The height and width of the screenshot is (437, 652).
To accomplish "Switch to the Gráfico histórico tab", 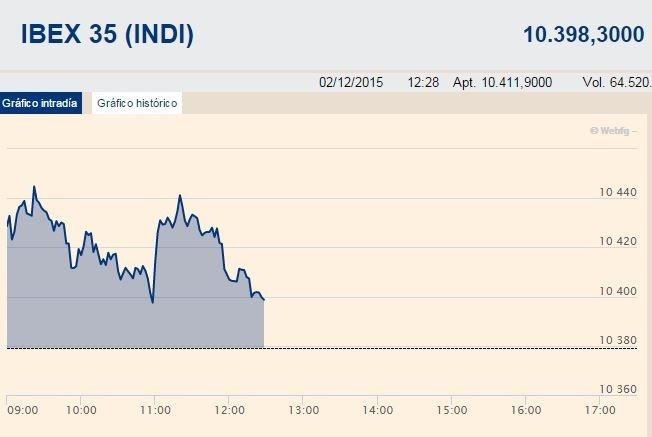I will point(137,103).
